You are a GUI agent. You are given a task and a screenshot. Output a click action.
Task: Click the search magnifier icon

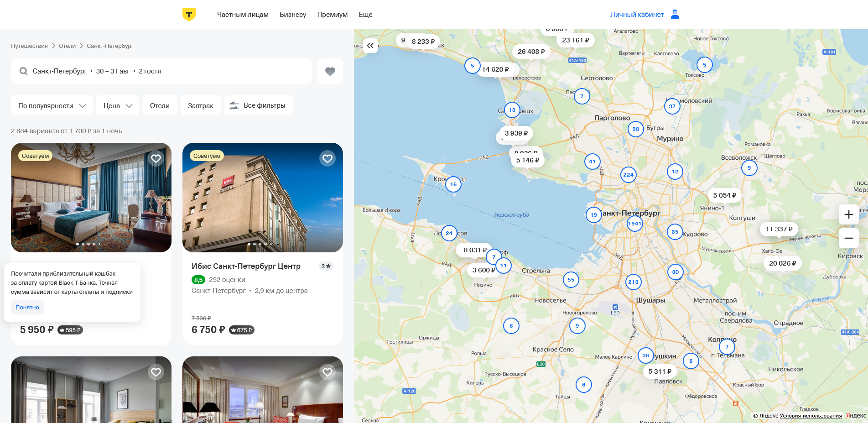tap(23, 71)
